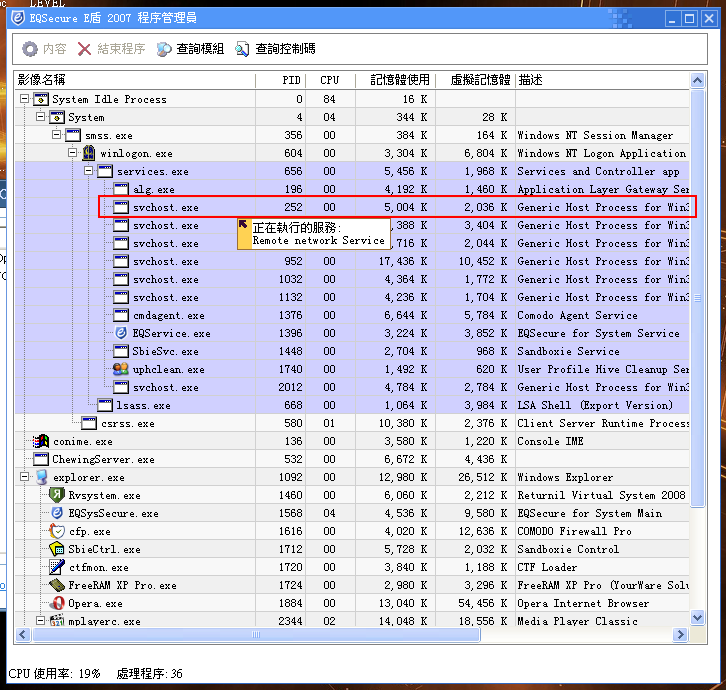Screen dimensions: 726x690
Task: Click the vertical scrollbar down arrow
Action: [x=697, y=617]
